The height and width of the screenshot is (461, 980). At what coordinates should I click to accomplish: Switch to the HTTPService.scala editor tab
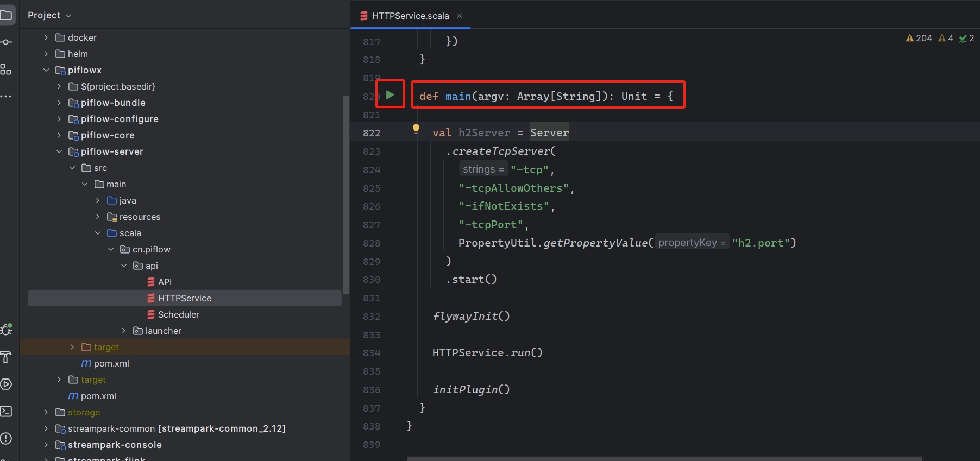(x=410, y=16)
